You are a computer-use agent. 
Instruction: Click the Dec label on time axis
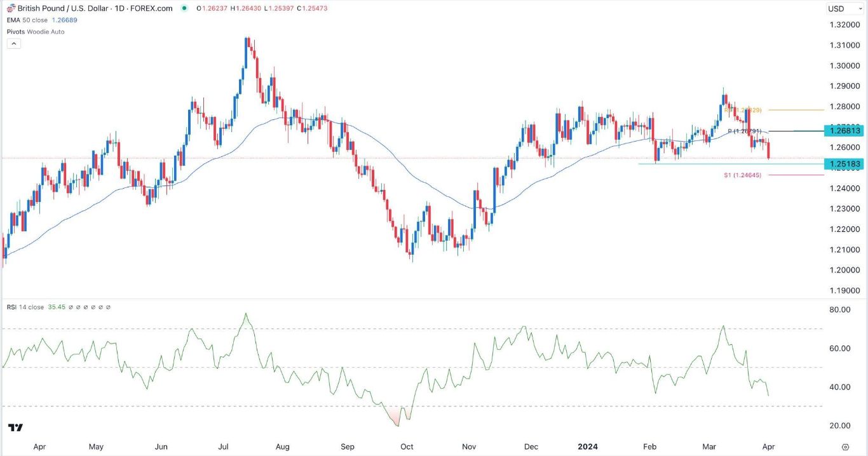point(532,446)
